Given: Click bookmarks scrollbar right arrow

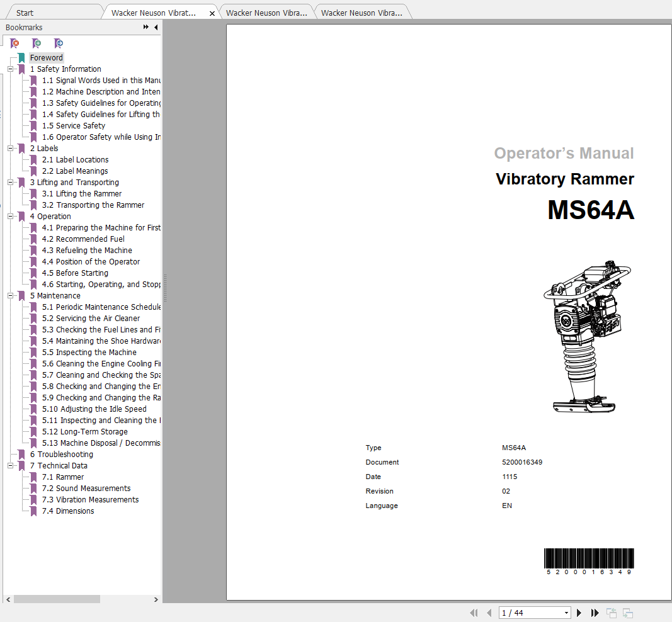Looking at the screenshot, I should click(x=156, y=599).
